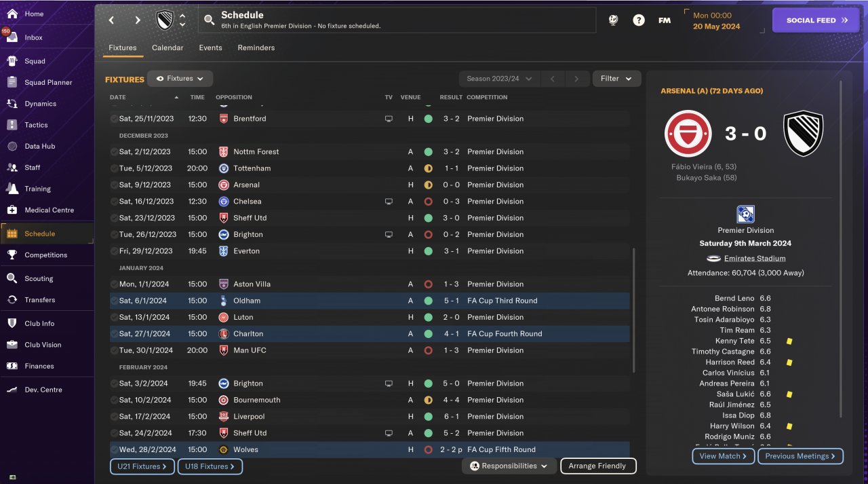
Task: Click the U21 Fixtures button
Action: [x=142, y=466]
